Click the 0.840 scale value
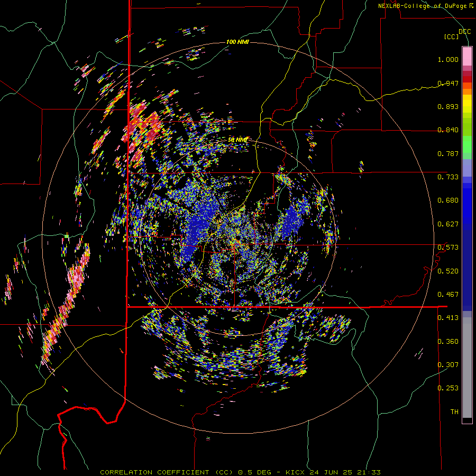 (x=448, y=130)
